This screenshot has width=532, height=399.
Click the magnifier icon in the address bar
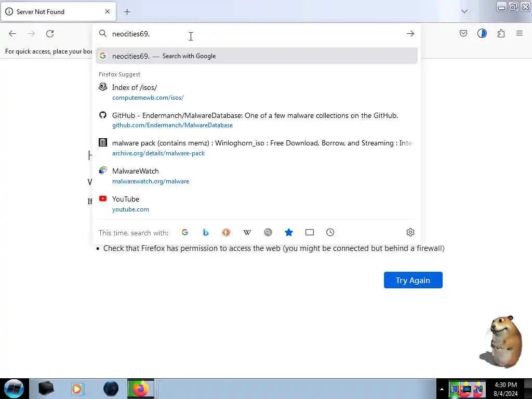click(102, 33)
